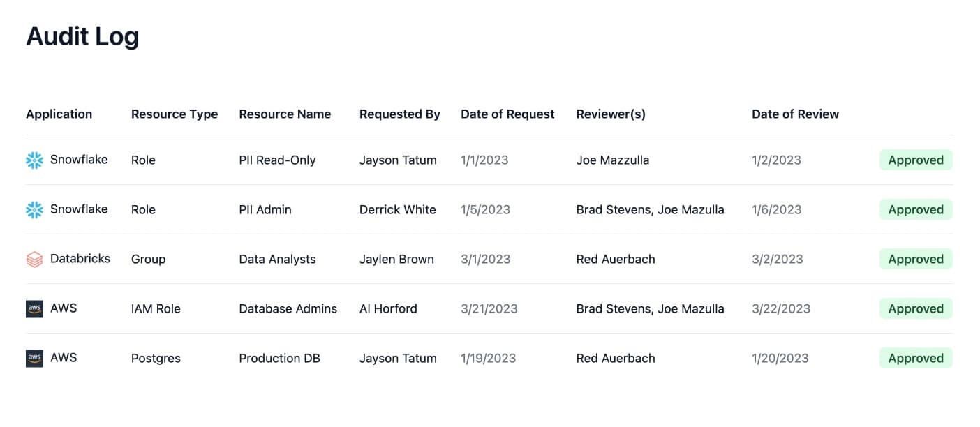The image size is (980, 427).
Task: Click the Databricks icon in Data Analysts row
Action: [x=34, y=260]
